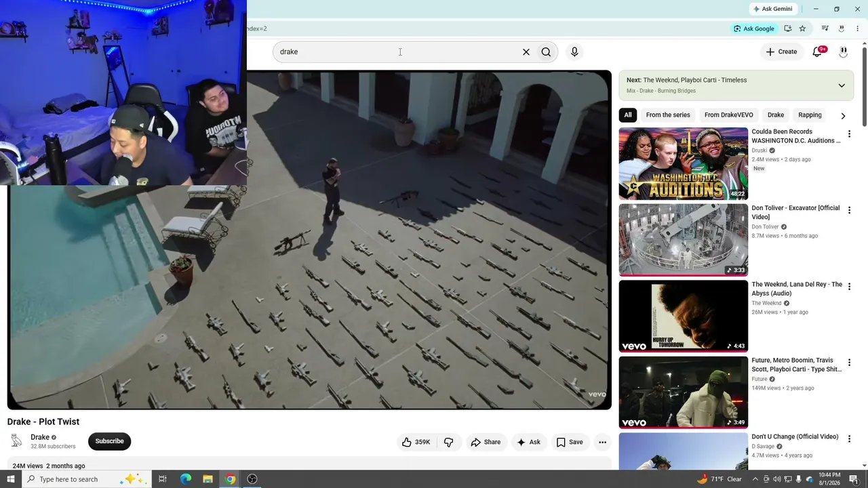This screenshot has width=868, height=488.
Task: Open the Windows Start menu
Action: [10, 479]
